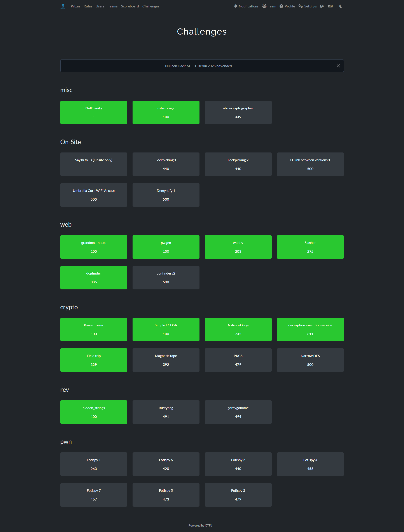Click the logout icon
This screenshot has width=404, height=532.
point(322,6)
